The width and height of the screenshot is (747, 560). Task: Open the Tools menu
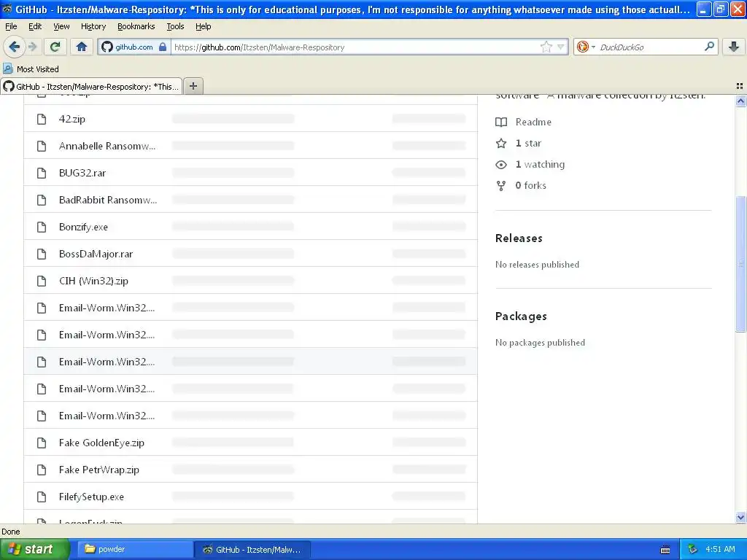click(175, 26)
